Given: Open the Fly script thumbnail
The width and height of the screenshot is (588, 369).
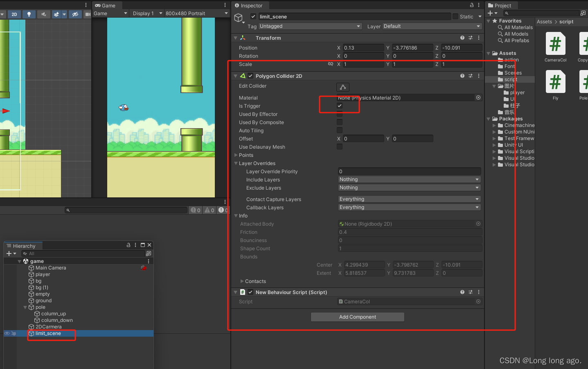Looking at the screenshot, I should click(x=555, y=82).
